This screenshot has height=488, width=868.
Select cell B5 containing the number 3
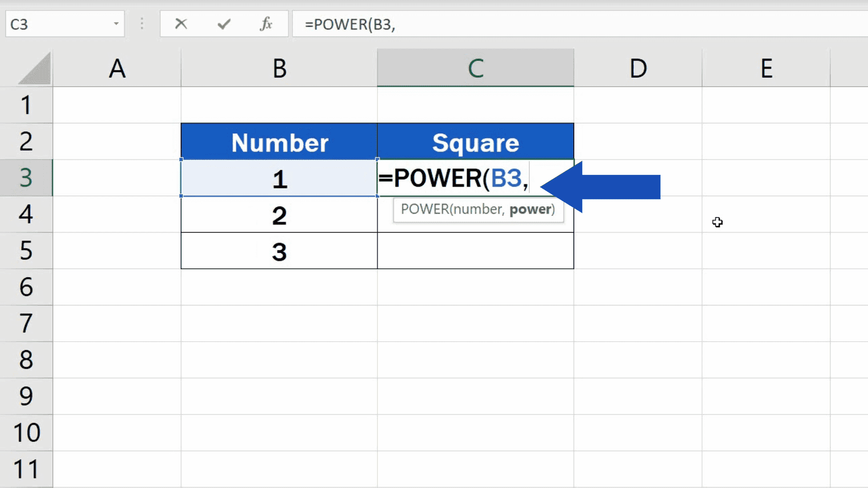point(279,251)
